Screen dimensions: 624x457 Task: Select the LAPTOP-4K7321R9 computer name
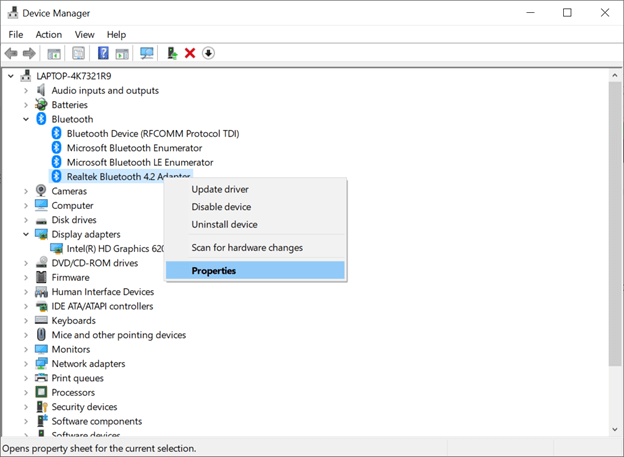click(74, 76)
